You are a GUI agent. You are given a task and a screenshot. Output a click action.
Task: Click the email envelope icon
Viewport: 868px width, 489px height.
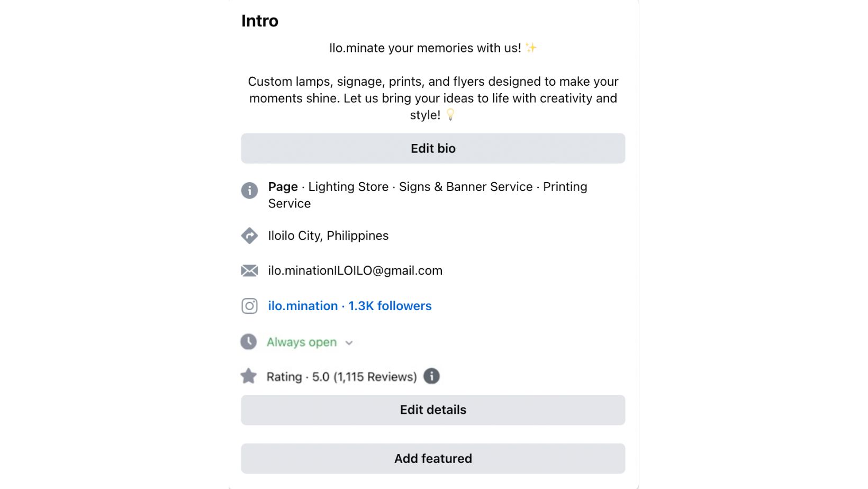click(249, 271)
